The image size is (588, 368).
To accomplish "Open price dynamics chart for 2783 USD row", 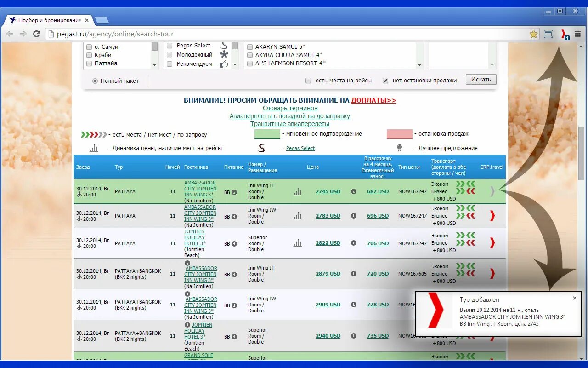I will tap(298, 216).
